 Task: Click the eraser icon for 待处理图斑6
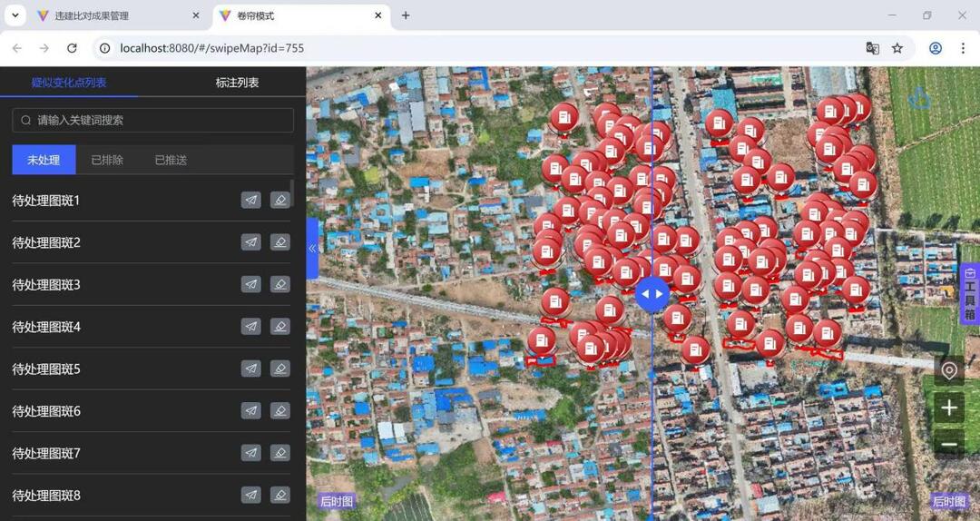(x=280, y=411)
